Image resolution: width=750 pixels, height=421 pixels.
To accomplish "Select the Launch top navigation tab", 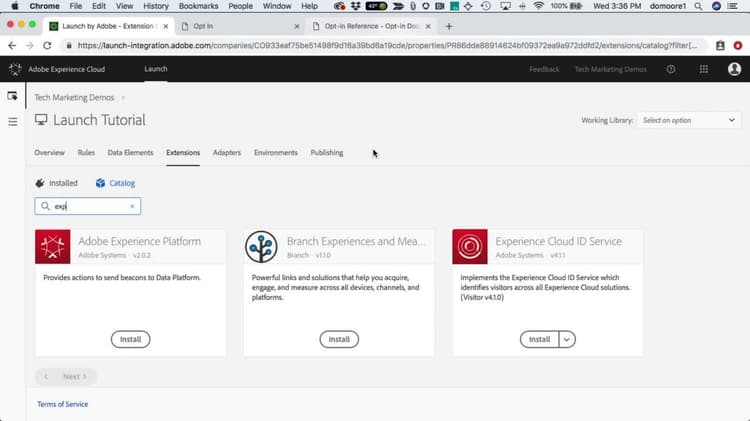I will [156, 69].
